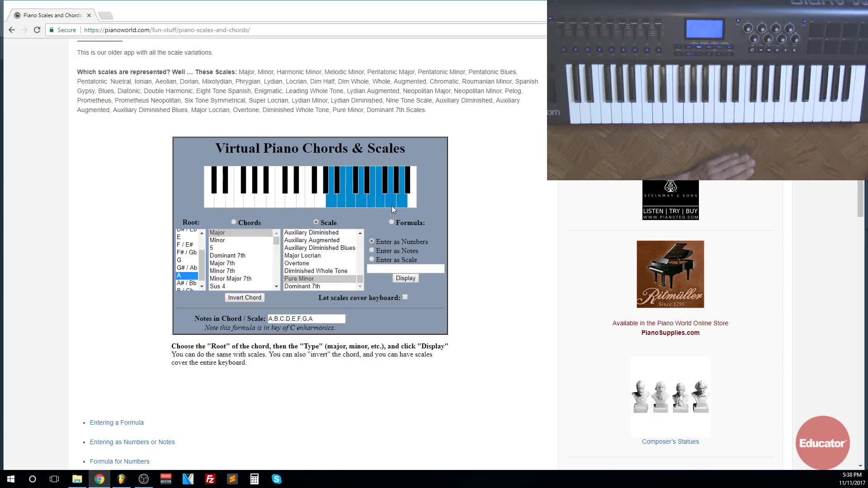Choose the Enter as Notes option
Screen dimensions: 868x488
(x=372, y=250)
